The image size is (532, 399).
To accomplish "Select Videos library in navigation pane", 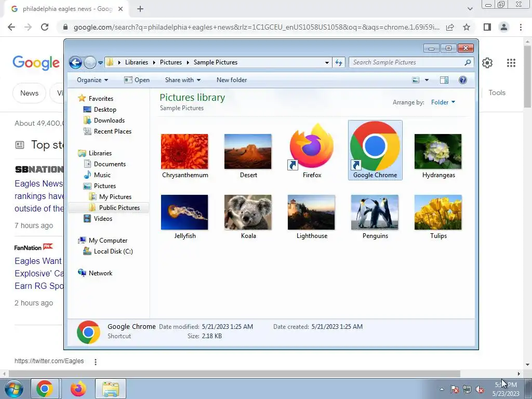I will pos(103,219).
